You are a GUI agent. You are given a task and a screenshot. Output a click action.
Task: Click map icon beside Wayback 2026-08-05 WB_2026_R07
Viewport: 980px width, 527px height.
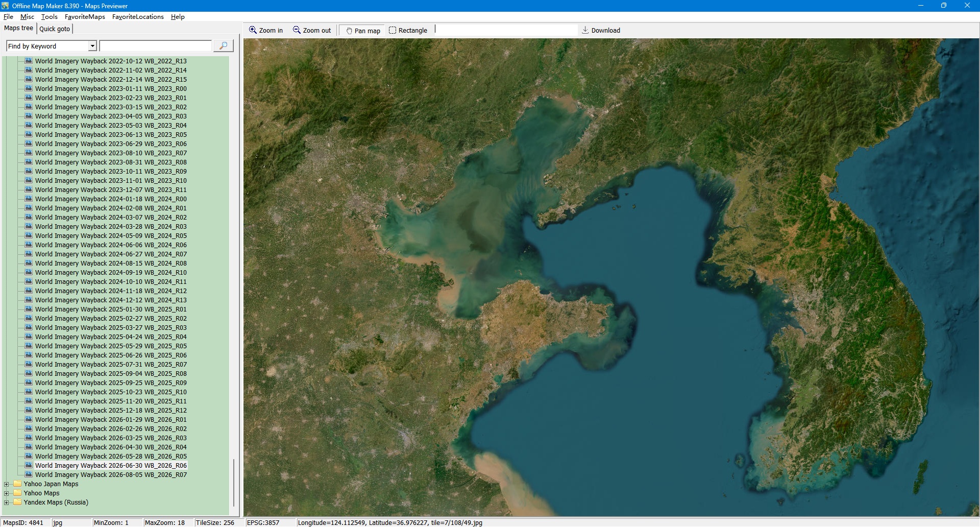[x=29, y=474]
